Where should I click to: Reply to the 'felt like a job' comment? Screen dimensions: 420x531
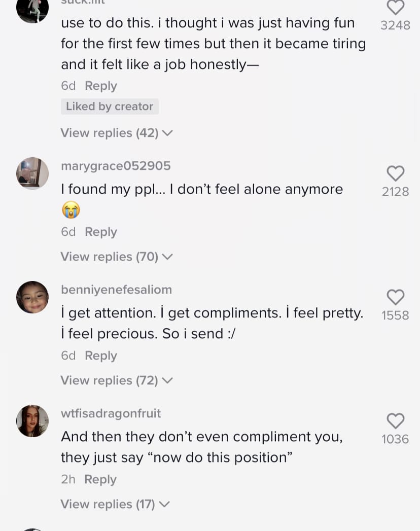click(x=100, y=86)
